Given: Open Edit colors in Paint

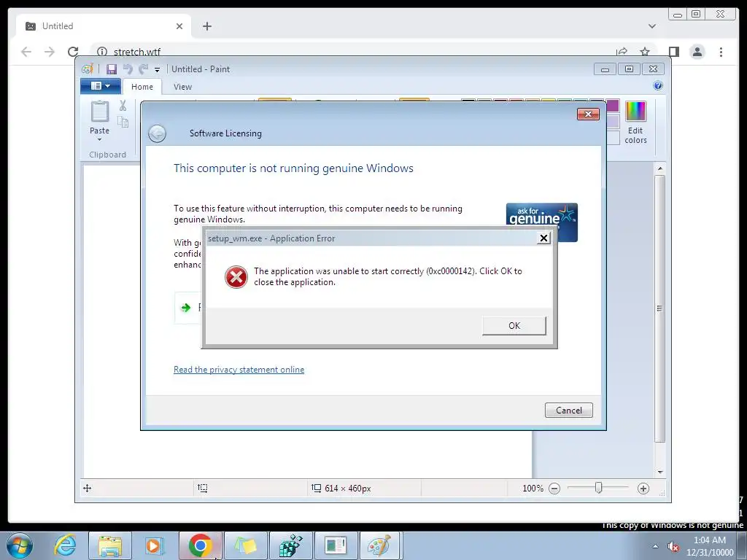Looking at the screenshot, I should click(635, 122).
